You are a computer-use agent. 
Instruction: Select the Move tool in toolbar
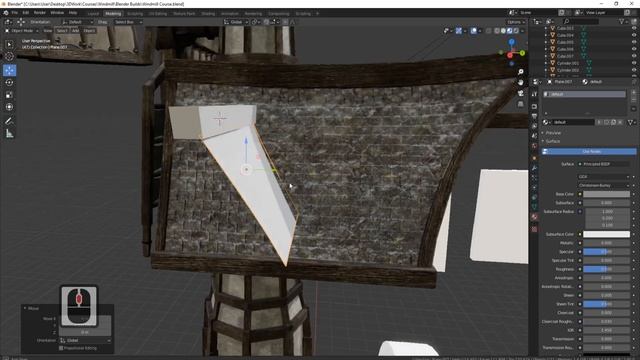click(x=9, y=70)
